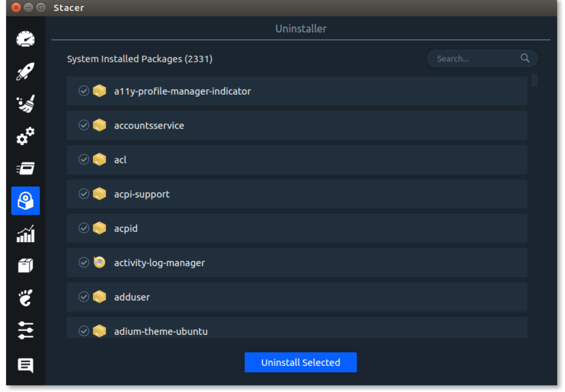Click the acpi-support package name
Viewport: 565px width, 392px height.
tap(142, 194)
